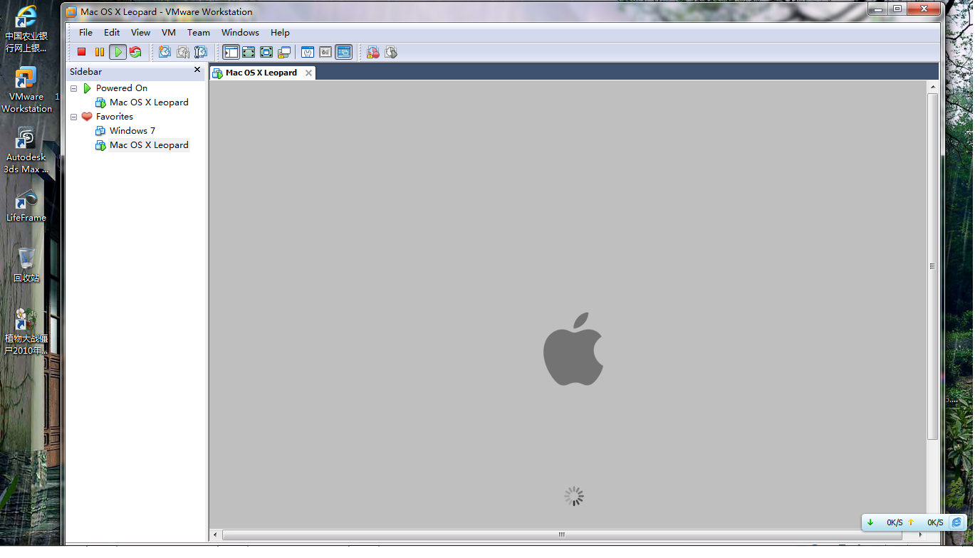Open the Help menu
Viewport: 980px width, 558px height.
point(280,32)
